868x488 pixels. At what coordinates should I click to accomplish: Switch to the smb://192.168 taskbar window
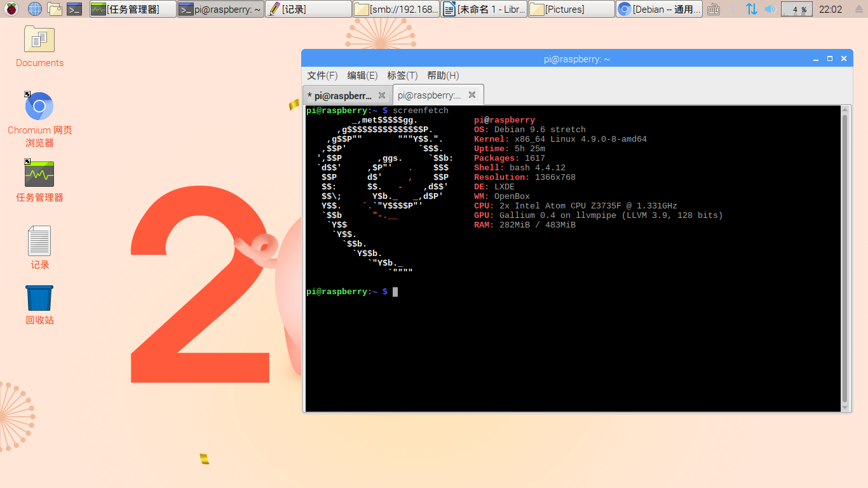point(397,9)
